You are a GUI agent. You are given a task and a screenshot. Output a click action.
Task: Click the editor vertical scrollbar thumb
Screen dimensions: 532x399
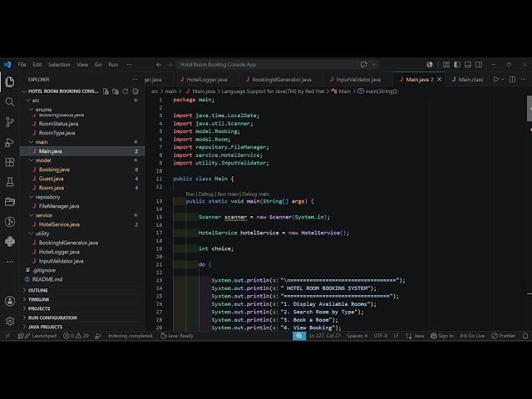pyautogui.click(x=530, y=109)
